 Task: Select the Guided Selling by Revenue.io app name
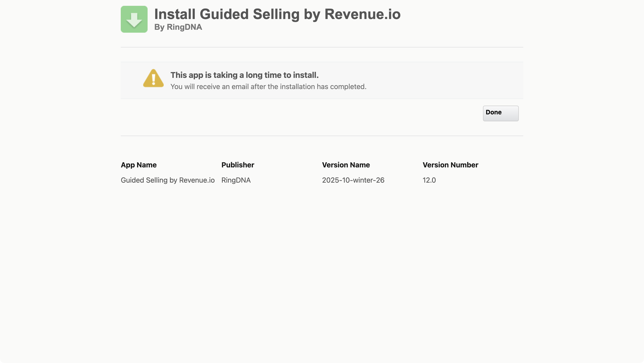click(x=167, y=180)
